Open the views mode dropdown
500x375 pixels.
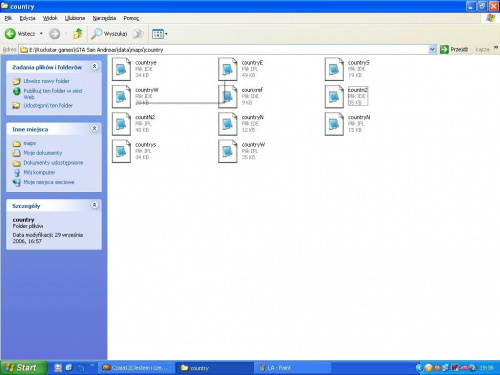159,34
